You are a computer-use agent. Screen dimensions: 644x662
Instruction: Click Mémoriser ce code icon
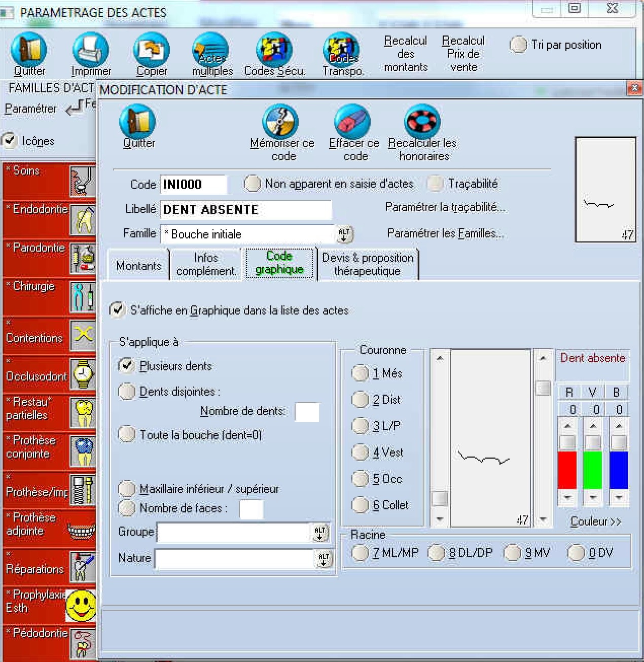click(x=281, y=121)
